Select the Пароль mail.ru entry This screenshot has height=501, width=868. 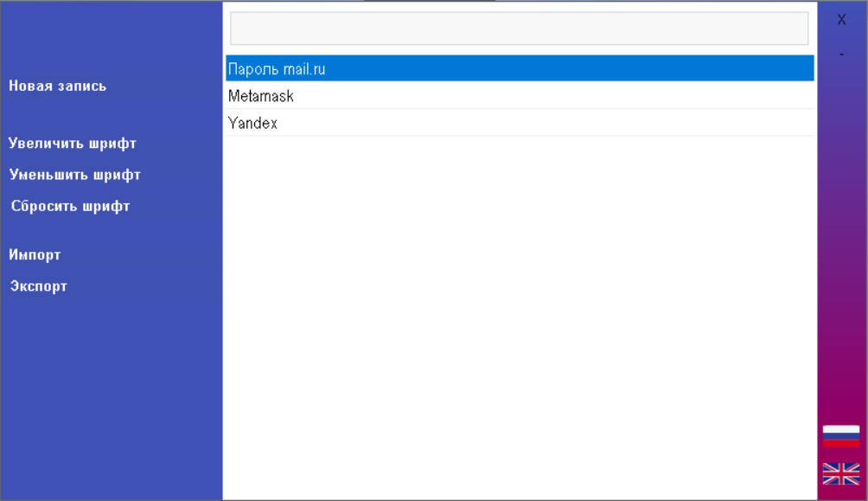click(520, 68)
